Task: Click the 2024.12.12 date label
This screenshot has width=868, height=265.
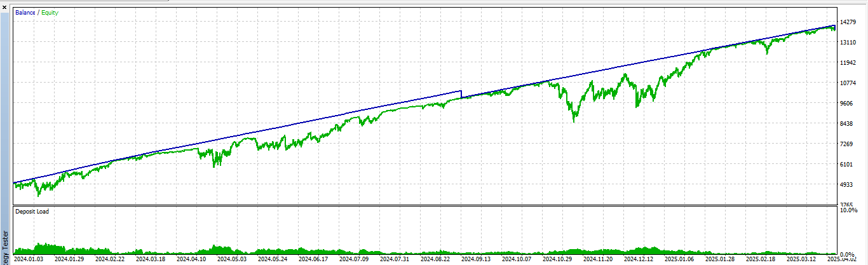Action: click(639, 259)
